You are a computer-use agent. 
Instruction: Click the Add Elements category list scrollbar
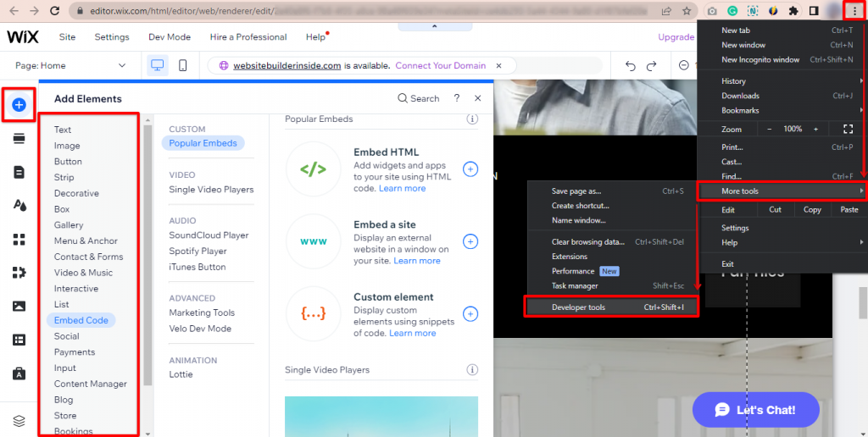pos(147,254)
